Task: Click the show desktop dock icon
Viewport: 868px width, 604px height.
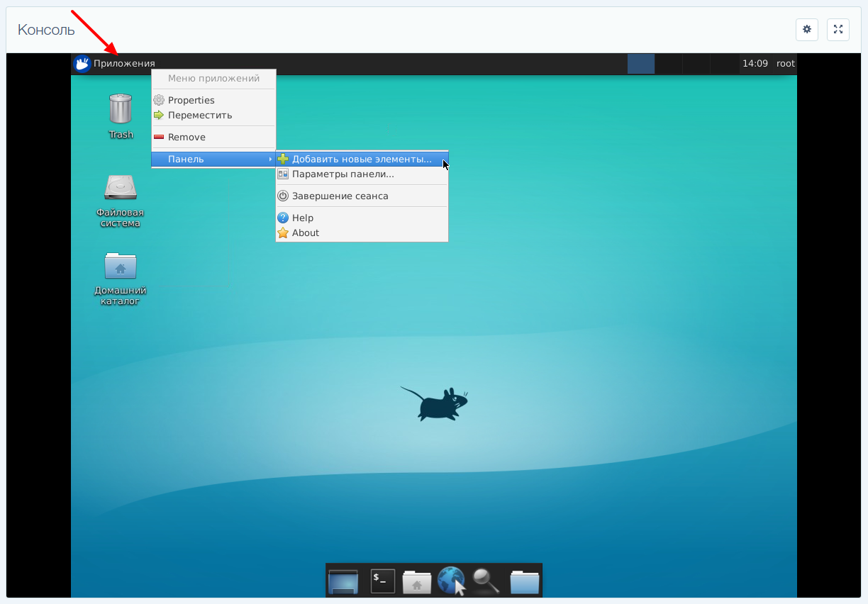Action: [x=343, y=581]
